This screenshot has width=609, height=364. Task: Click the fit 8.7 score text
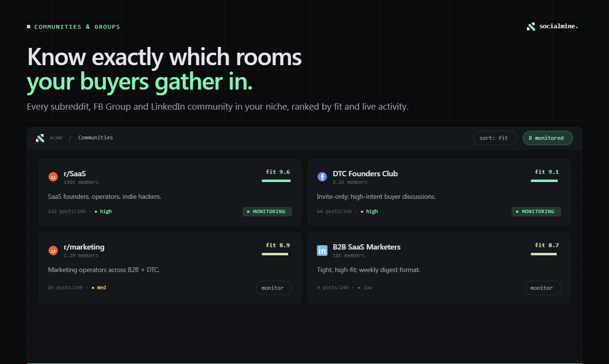point(547,245)
